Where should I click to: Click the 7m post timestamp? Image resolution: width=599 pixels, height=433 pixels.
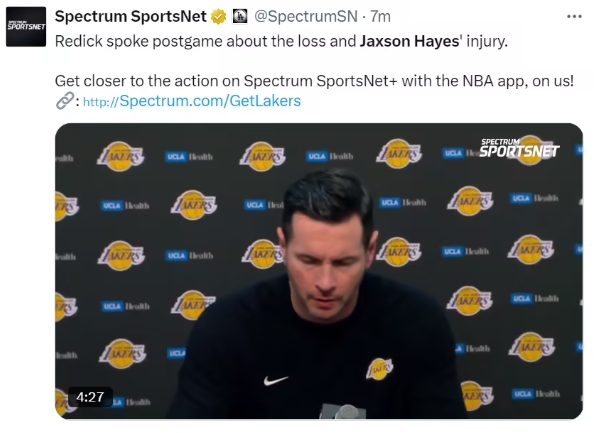pyautogui.click(x=380, y=16)
